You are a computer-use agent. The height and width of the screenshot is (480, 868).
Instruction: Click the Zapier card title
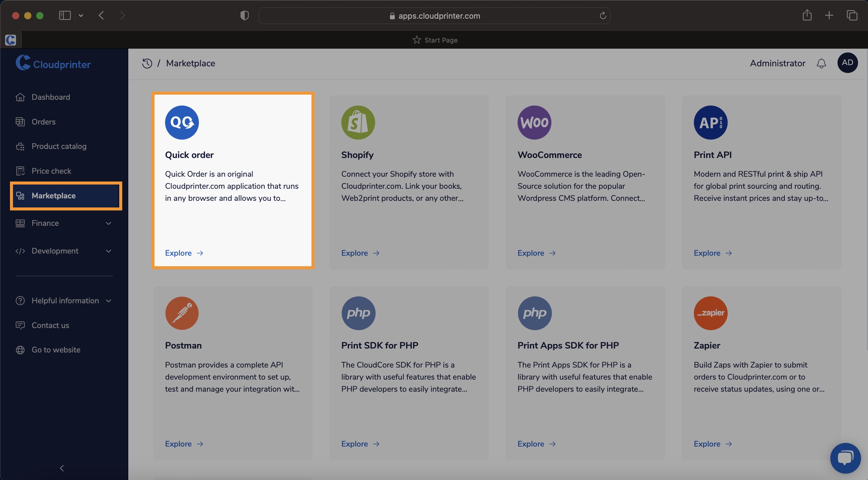pos(707,345)
